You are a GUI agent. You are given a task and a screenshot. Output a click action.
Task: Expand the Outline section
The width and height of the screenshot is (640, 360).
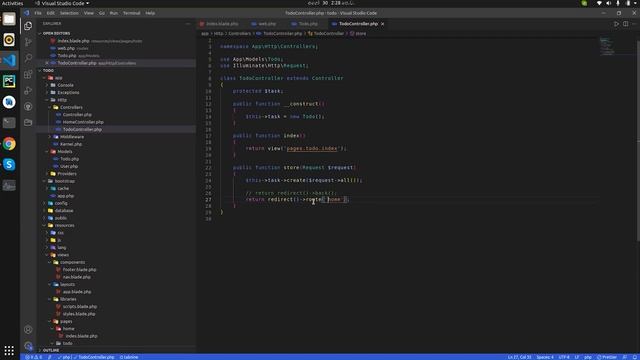click(x=51, y=350)
